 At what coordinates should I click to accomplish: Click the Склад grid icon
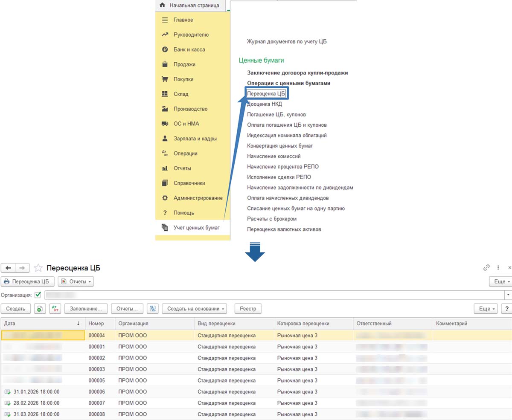point(165,94)
